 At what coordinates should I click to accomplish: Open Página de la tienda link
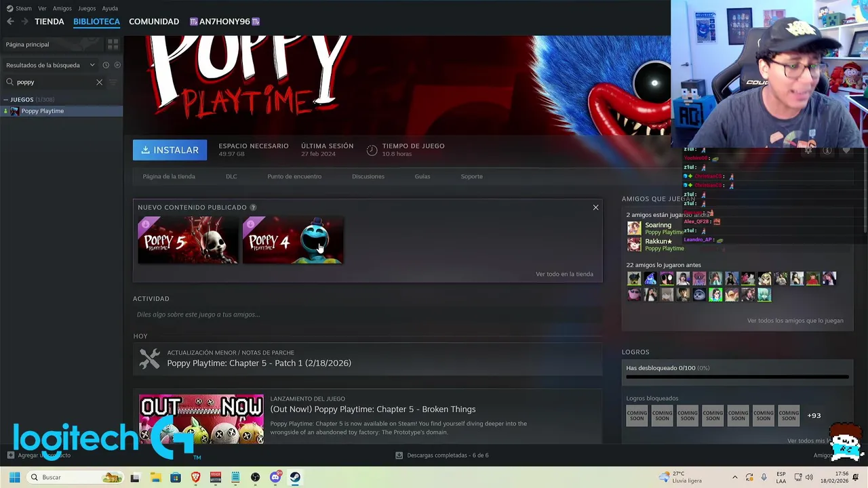tap(169, 176)
